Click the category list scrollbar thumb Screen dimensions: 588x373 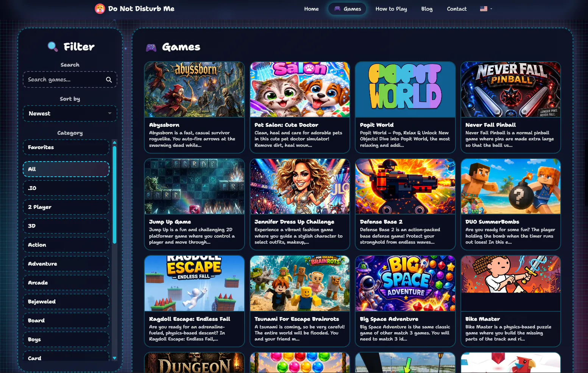[114, 195]
